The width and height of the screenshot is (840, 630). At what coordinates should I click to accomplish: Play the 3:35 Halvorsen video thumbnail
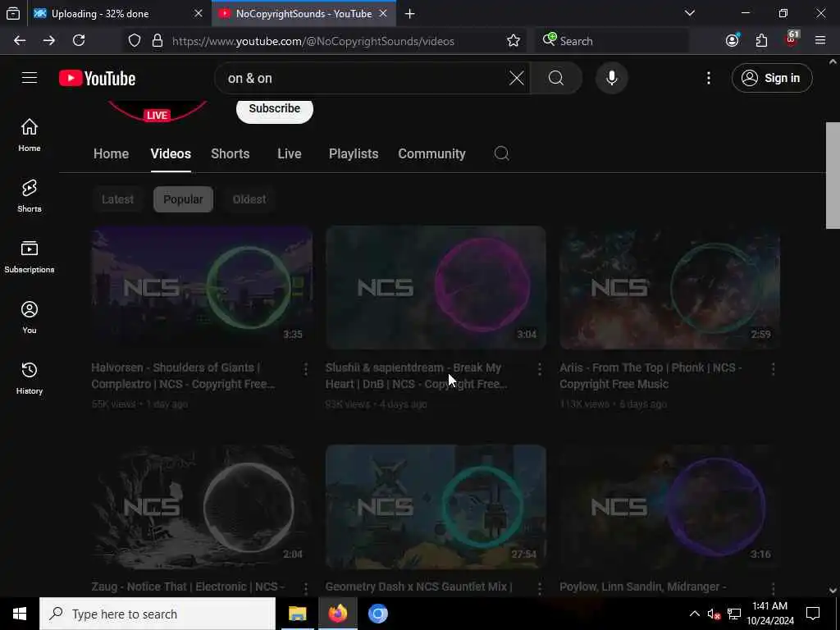[202, 288]
